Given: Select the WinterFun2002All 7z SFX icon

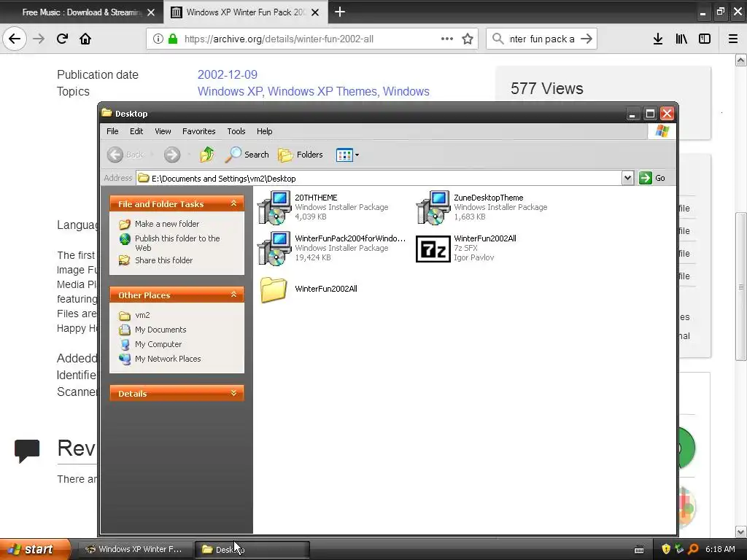Looking at the screenshot, I should point(433,249).
